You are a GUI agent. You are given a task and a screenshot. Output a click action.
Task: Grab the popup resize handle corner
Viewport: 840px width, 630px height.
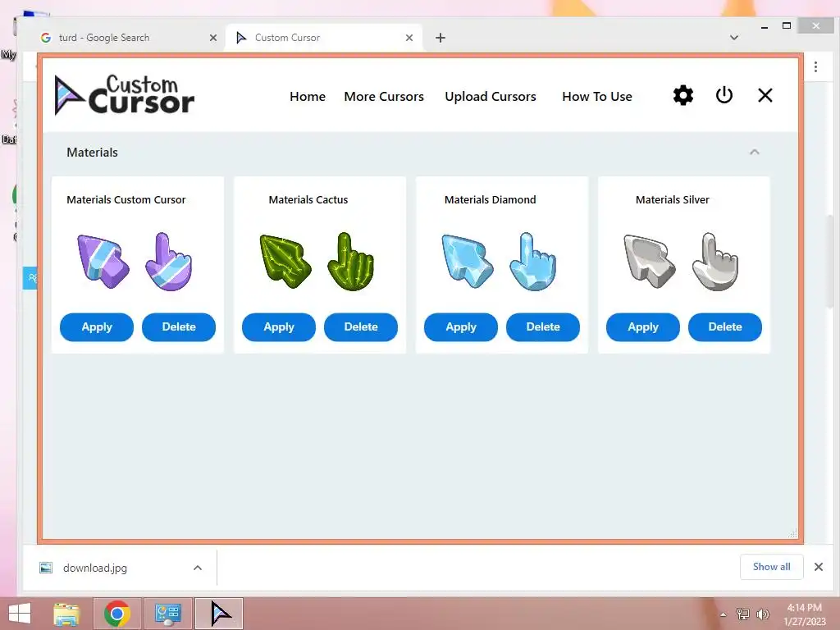pos(793,533)
